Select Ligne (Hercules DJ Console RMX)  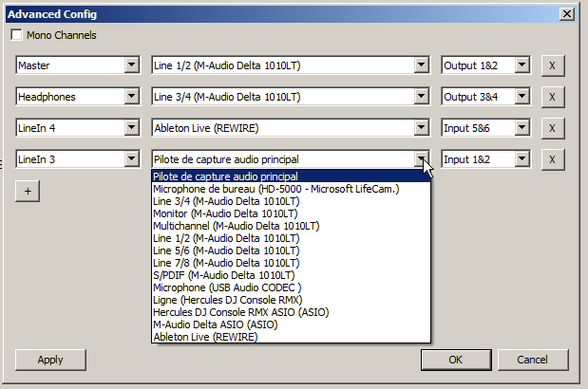[x=291, y=300]
